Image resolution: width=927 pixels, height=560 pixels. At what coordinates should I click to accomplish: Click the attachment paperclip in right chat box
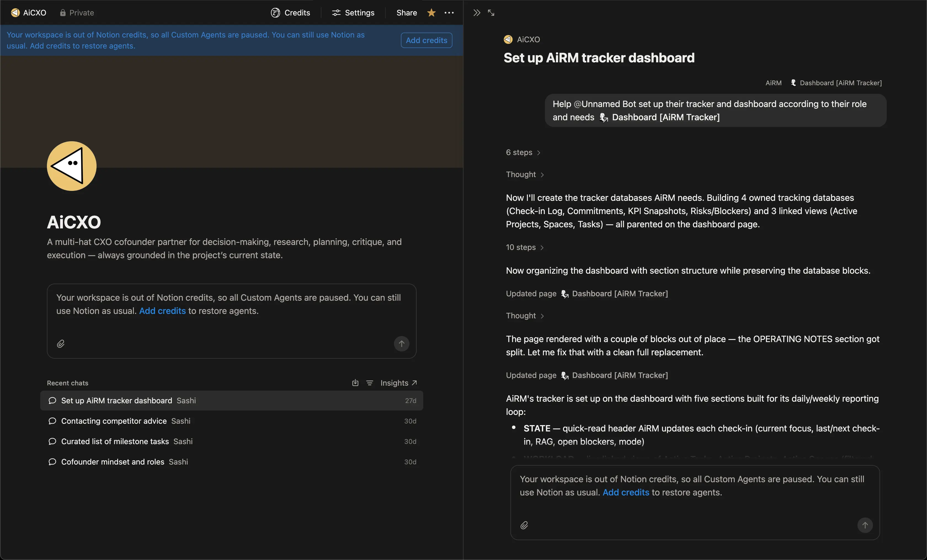(x=524, y=525)
